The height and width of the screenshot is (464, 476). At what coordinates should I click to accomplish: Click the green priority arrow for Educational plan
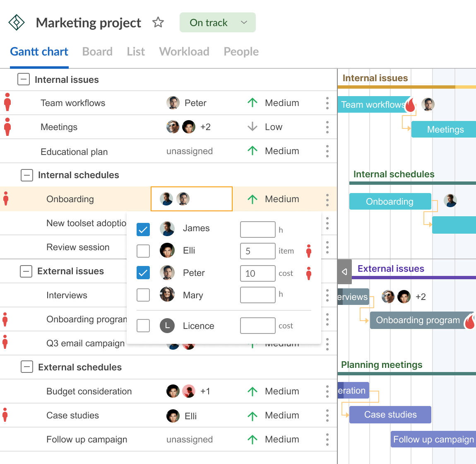pos(252,151)
